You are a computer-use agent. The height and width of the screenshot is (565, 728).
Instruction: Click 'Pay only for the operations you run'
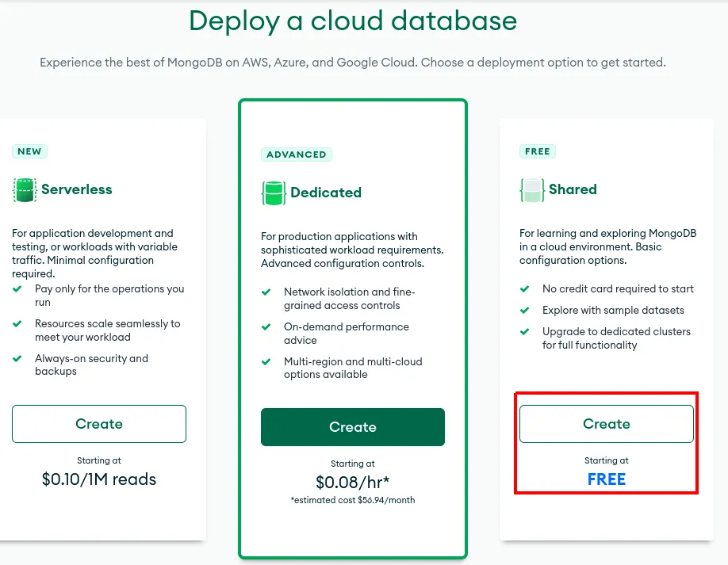click(x=109, y=296)
